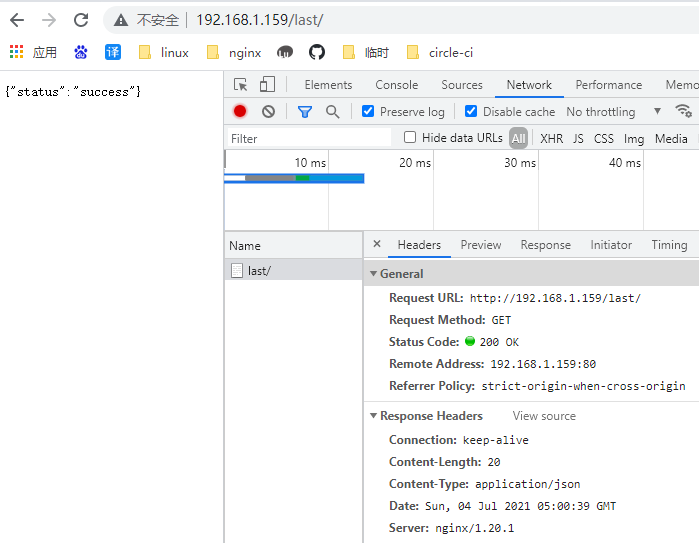The width and height of the screenshot is (699, 543).
Task: Enable Hide data URLs checkbox
Action: pyautogui.click(x=410, y=138)
